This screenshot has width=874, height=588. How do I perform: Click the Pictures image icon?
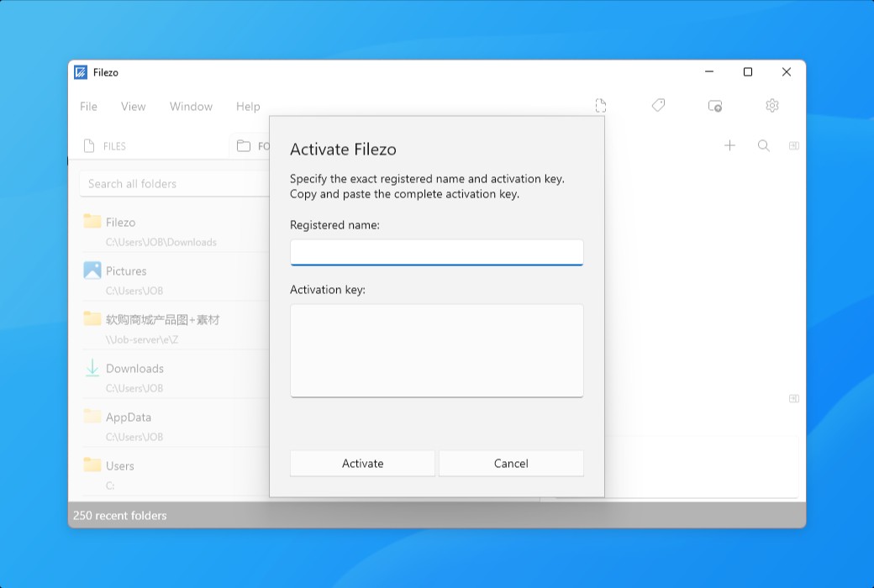[x=92, y=270]
